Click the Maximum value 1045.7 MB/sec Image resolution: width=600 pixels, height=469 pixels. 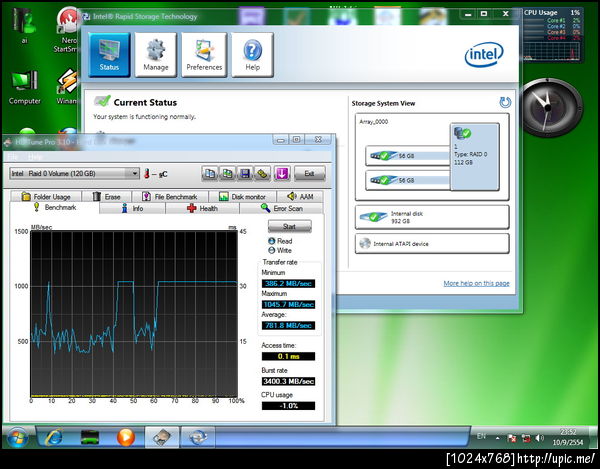(288, 305)
